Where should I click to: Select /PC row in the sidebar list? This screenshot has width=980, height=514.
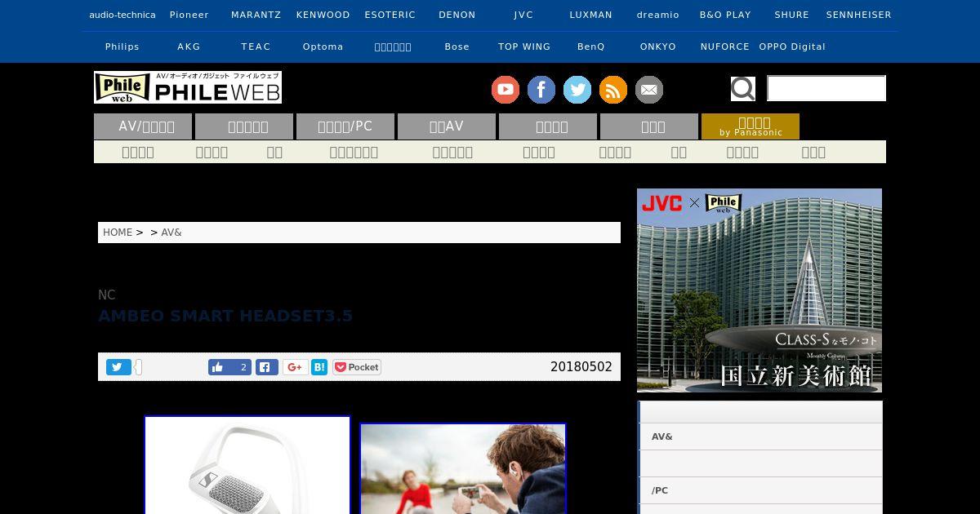point(760,490)
